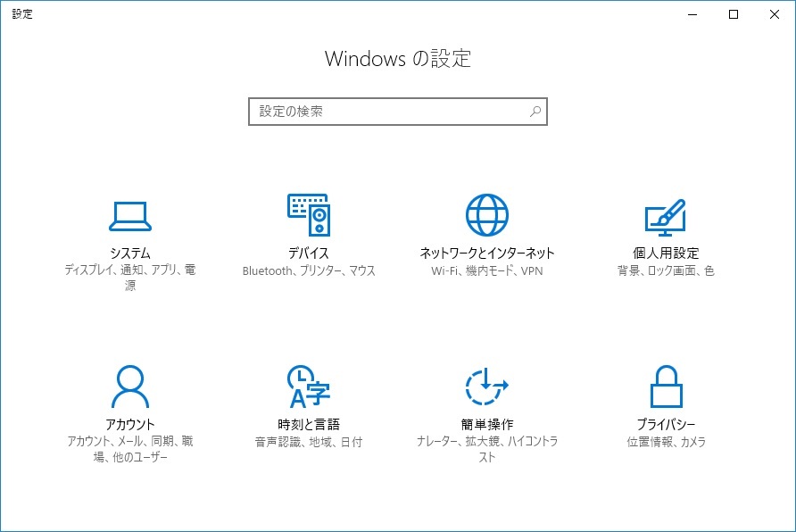The image size is (796, 532).
Task: Click the text ナレーター、拡大鏡、ハイコントラスト
Action: tap(487, 449)
